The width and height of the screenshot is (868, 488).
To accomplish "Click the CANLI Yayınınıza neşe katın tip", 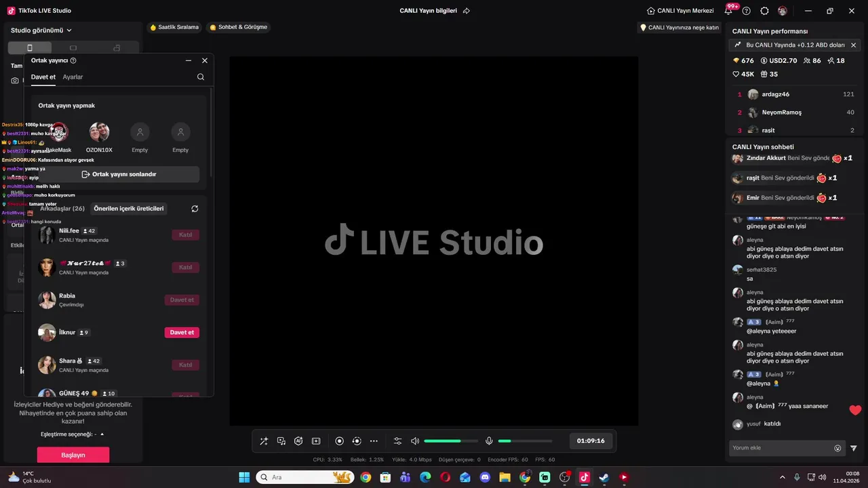I will [679, 28].
